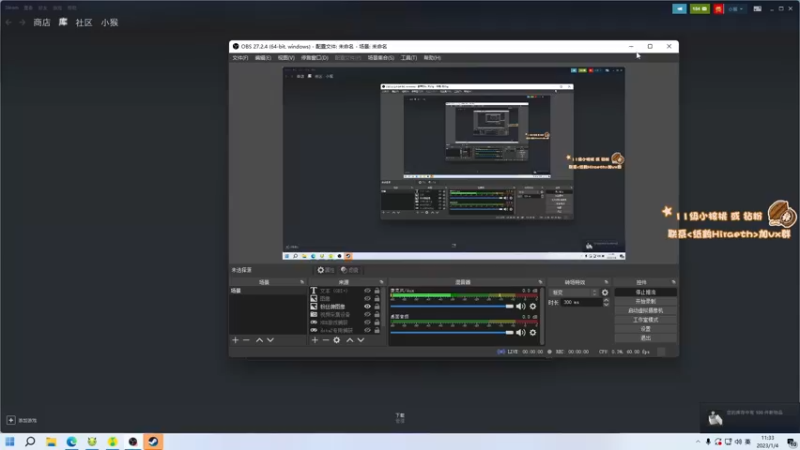Open Steam 社区 community tab
This screenshot has width=800, height=450.
84,22
